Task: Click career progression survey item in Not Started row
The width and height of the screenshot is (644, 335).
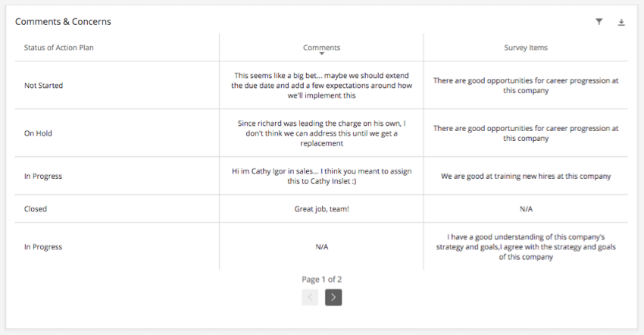Action: point(525,86)
